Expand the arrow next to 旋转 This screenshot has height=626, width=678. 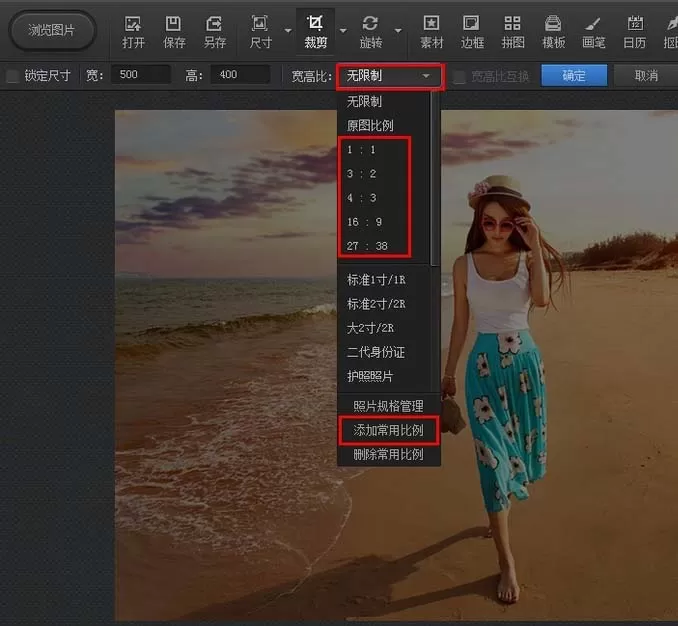pyautogui.click(x=398, y=31)
